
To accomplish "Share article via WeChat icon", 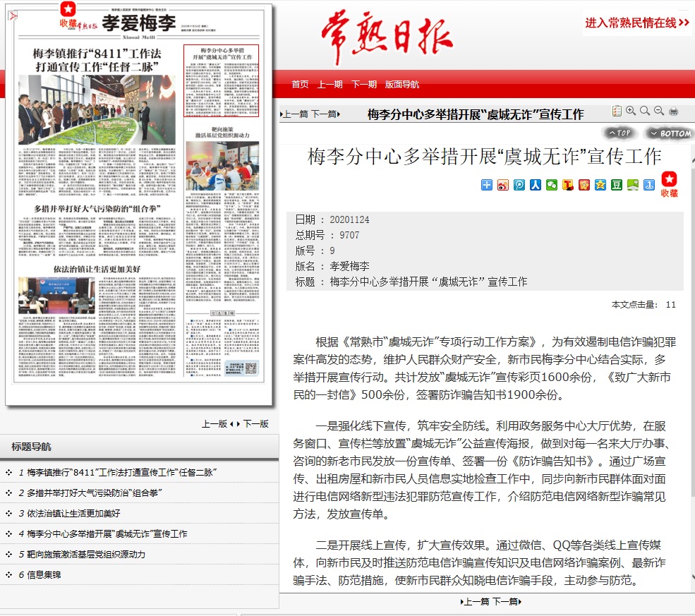I will pyautogui.click(x=551, y=185).
